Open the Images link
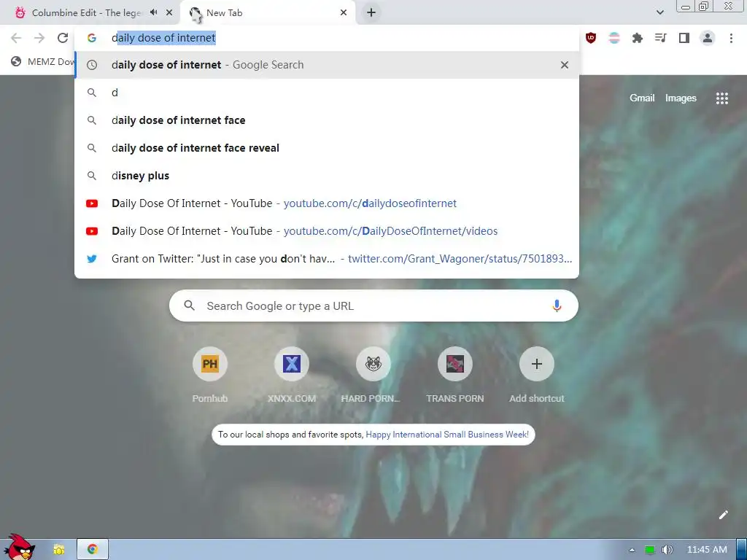This screenshot has height=560, width=747. 681,98
